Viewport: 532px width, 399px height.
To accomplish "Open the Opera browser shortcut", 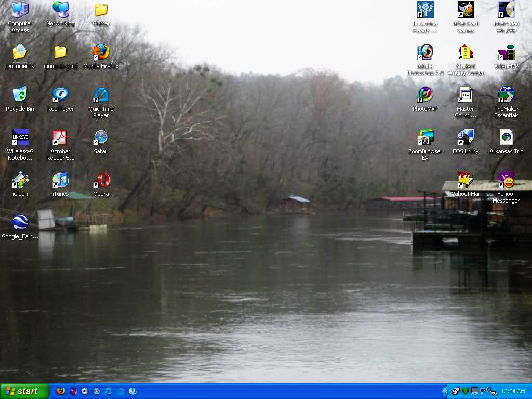I will [101, 180].
